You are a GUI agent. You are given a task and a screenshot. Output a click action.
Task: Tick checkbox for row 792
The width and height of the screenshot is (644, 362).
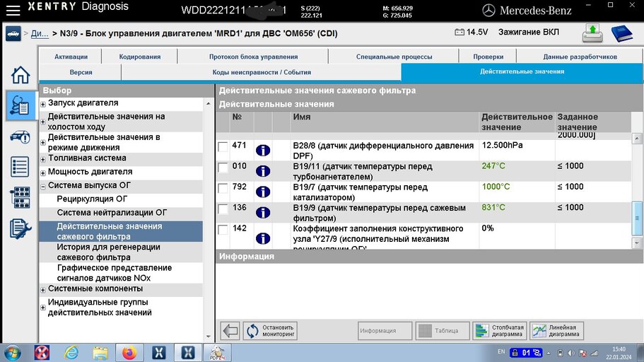click(x=223, y=188)
